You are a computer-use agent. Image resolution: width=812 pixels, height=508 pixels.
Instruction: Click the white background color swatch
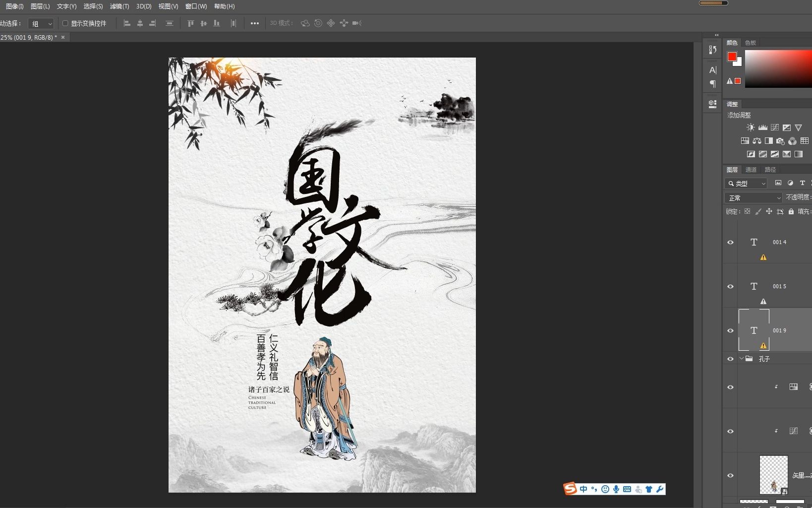click(x=739, y=63)
